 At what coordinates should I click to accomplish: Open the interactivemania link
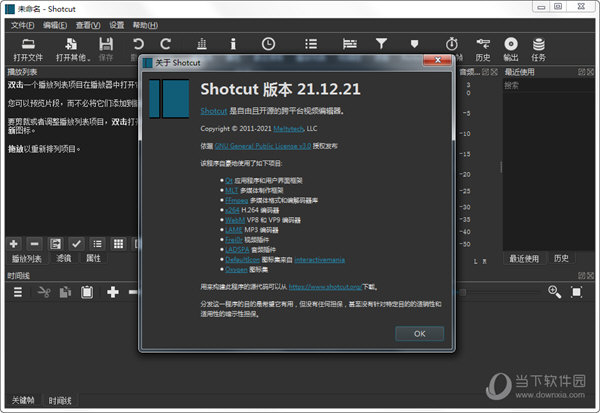pyautogui.click(x=320, y=260)
